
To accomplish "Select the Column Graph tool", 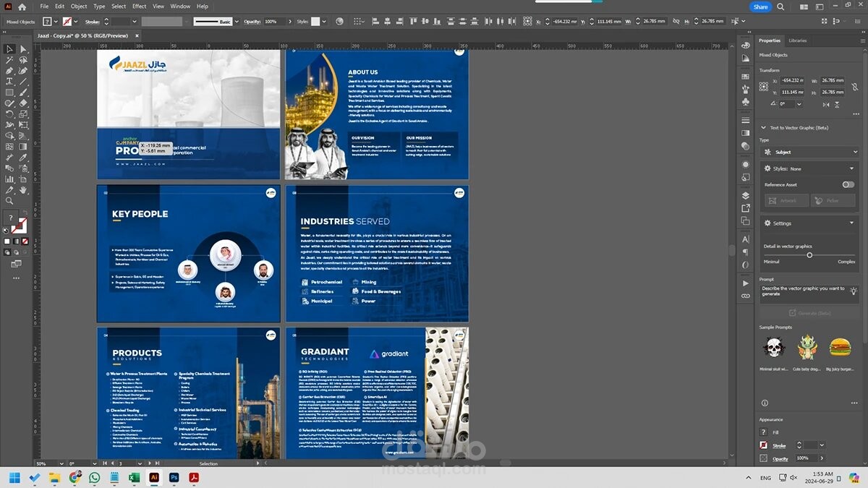I will (9, 179).
